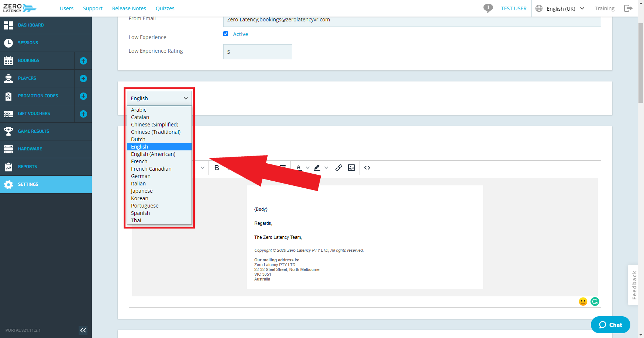Viewport: 644px width, 338px height.
Task: Add a new booking with plus icon
Action: click(x=83, y=61)
